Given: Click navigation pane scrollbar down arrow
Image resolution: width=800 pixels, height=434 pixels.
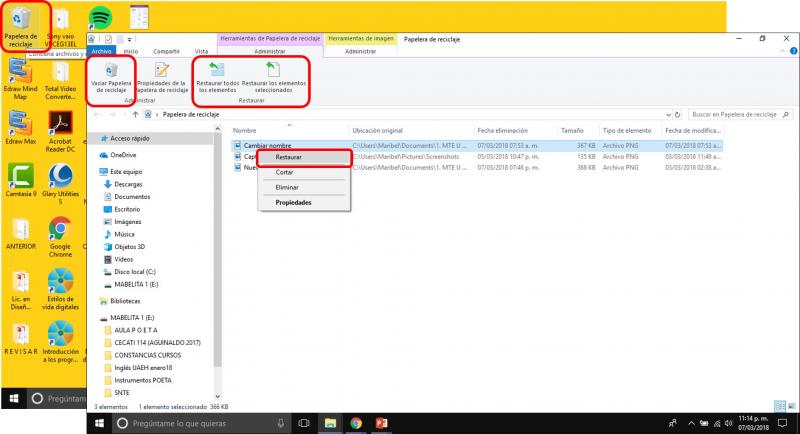Looking at the screenshot, I should pyautogui.click(x=218, y=396).
